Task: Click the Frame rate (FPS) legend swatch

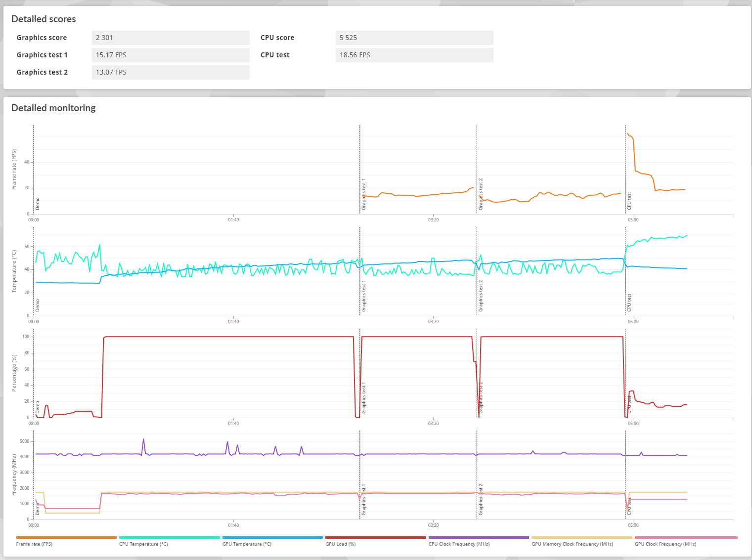Action: [66, 537]
